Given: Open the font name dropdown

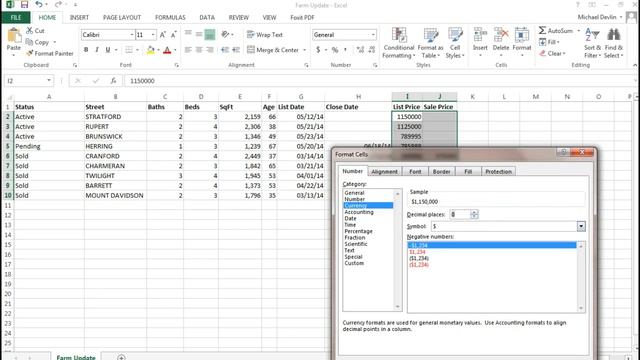Looking at the screenshot, I should pyautogui.click(x=132, y=35).
